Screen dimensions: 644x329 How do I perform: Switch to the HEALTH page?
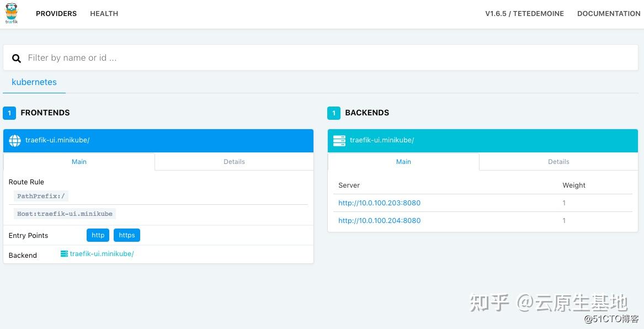pos(104,13)
